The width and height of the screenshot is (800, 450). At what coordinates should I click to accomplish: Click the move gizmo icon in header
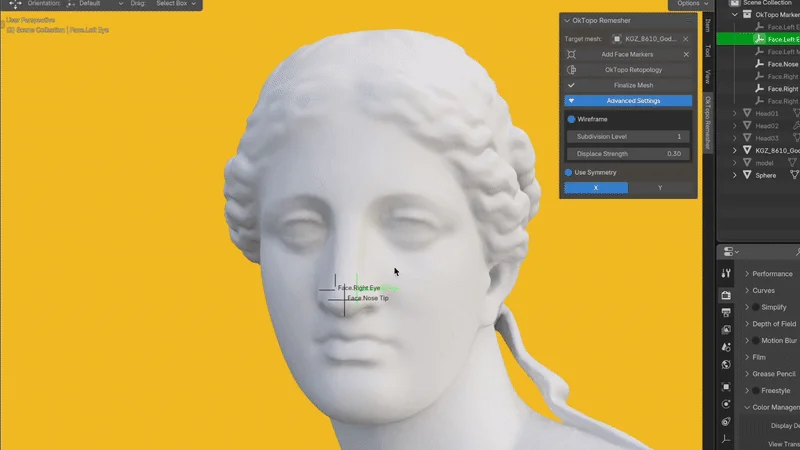(15, 4)
